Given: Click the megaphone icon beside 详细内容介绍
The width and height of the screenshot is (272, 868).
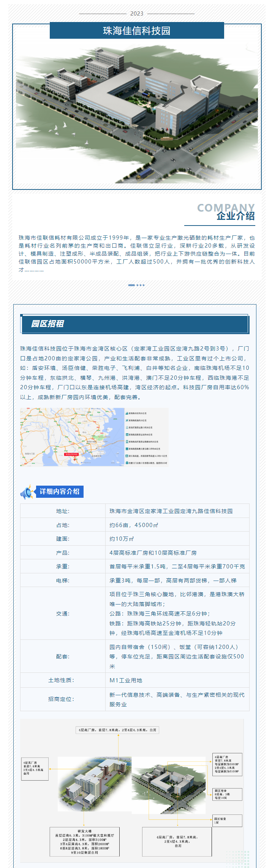Looking at the screenshot, I should point(27,492).
